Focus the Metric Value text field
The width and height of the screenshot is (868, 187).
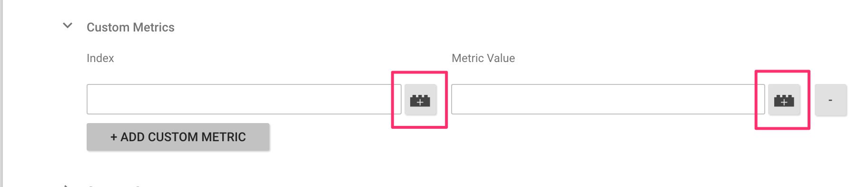(608, 99)
